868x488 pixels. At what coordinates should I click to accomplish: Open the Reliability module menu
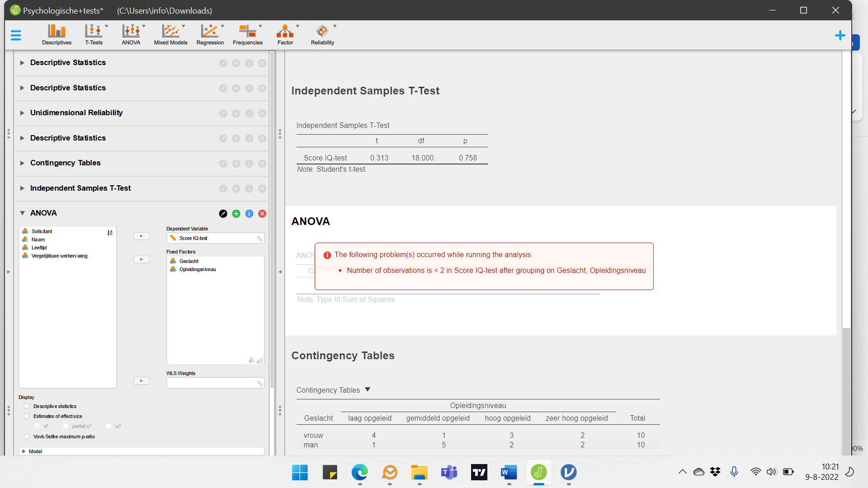(x=322, y=34)
